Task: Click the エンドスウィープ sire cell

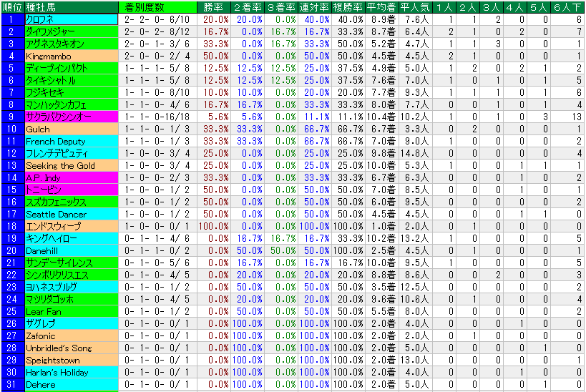Action: [x=72, y=226]
